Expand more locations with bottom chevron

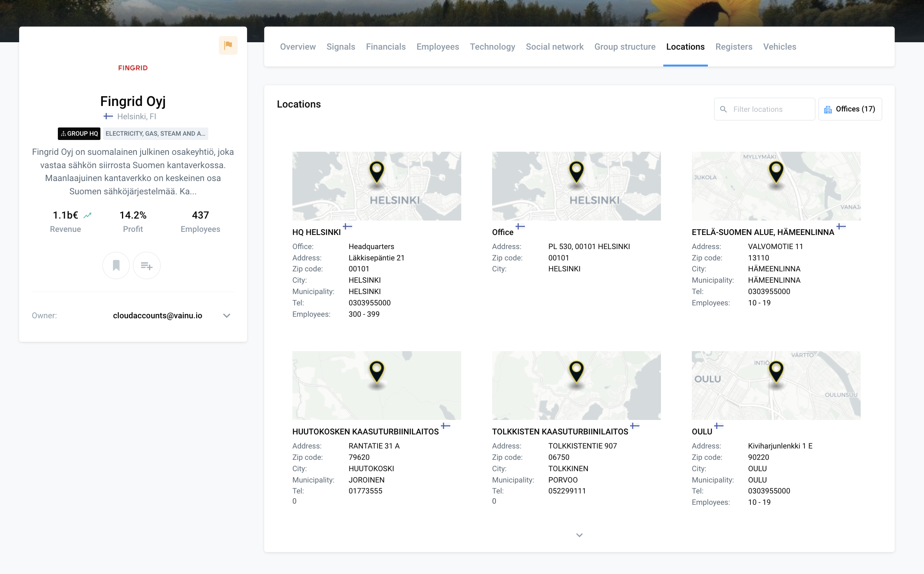(579, 535)
